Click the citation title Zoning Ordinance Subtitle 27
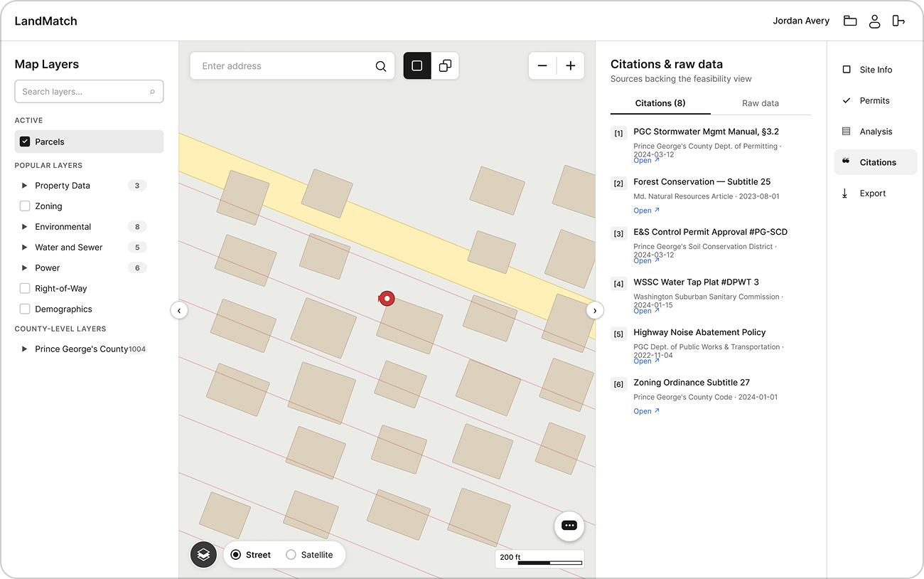This screenshot has width=924, height=579. coord(692,383)
